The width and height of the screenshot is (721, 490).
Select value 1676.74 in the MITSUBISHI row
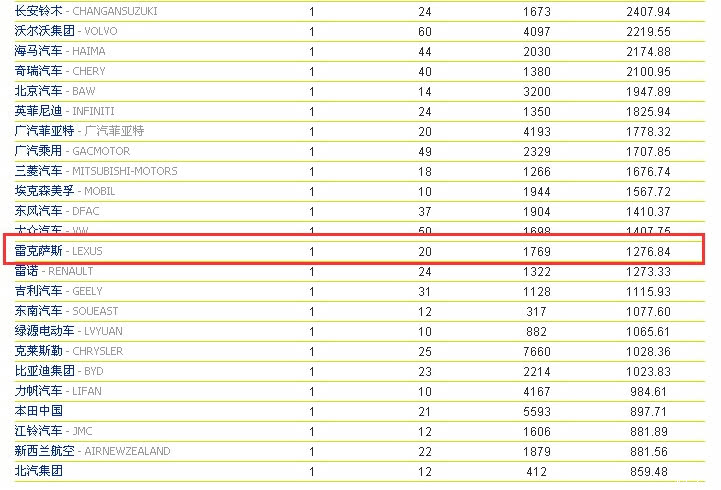(x=648, y=171)
